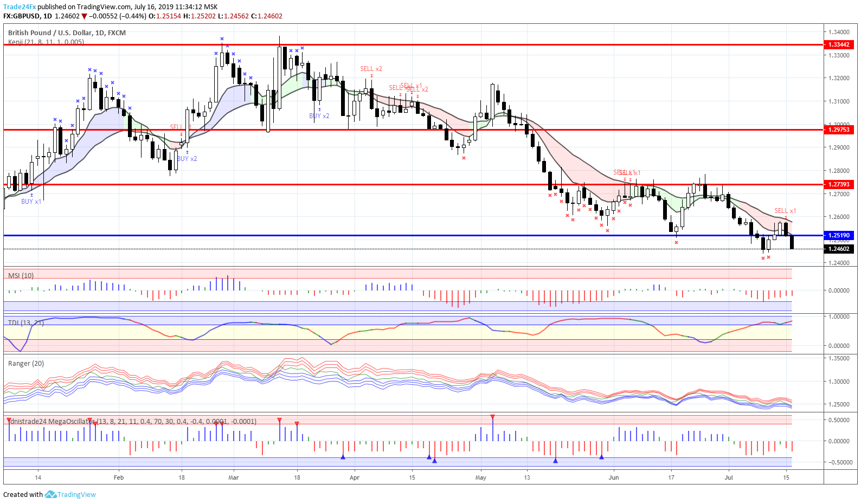Click the H:1.25202 high price value in header
This screenshot has width=861, height=504.
pyautogui.click(x=200, y=16)
